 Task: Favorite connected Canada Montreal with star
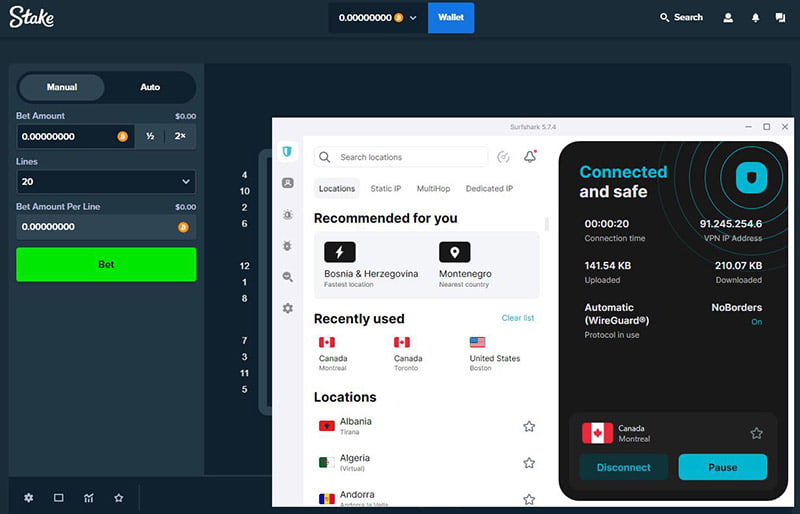[x=756, y=433]
